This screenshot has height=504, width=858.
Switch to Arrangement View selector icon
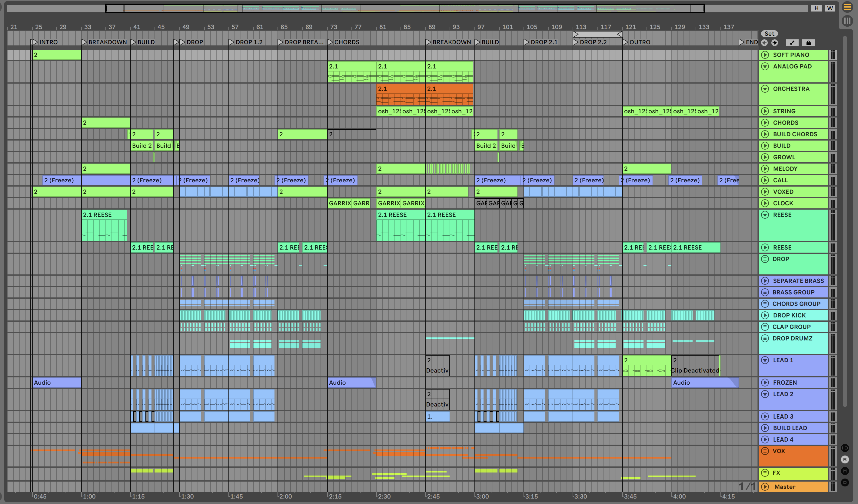(847, 7)
